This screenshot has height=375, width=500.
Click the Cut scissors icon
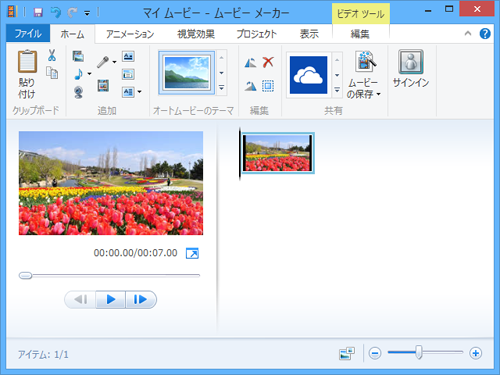pyautogui.click(x=52, y=55)
